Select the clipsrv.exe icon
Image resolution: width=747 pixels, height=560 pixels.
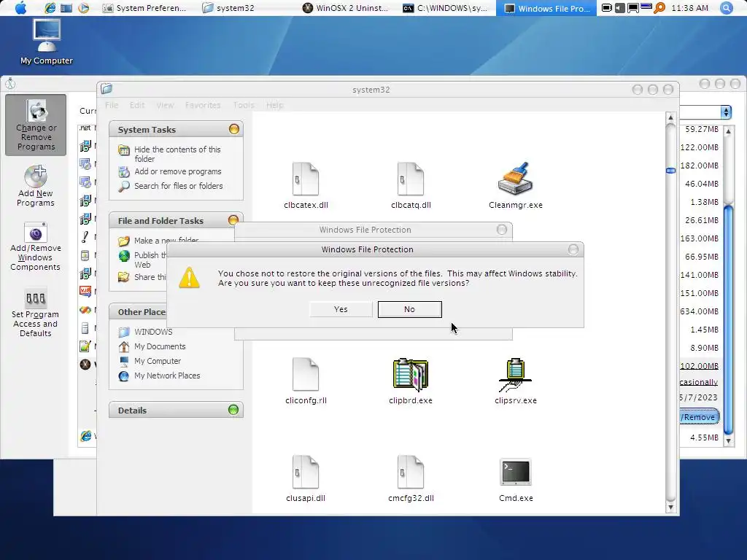516,375
